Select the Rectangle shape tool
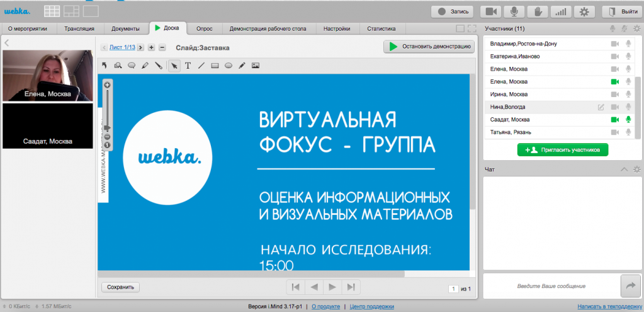644x312 pixels. point(215,66)
